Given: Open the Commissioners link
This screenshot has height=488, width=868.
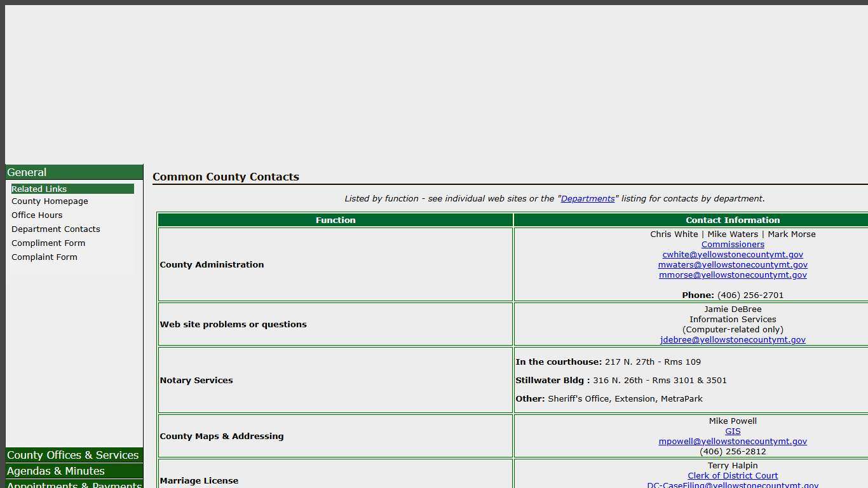Looking at the screenshot, I should click(x=733, y=245).
